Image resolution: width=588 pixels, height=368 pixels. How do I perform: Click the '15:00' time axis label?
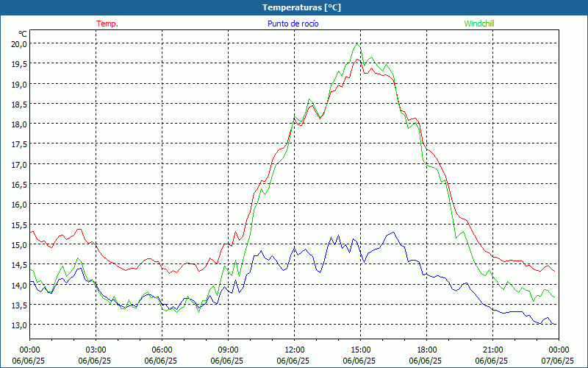point(360,350)
